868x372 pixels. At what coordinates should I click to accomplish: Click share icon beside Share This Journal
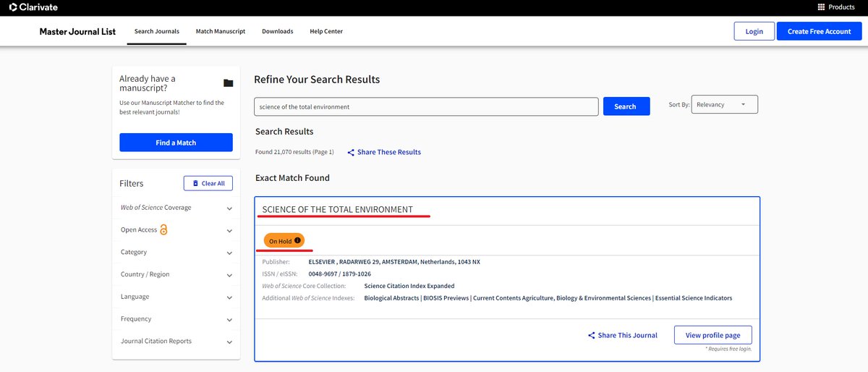click(592, 336)
